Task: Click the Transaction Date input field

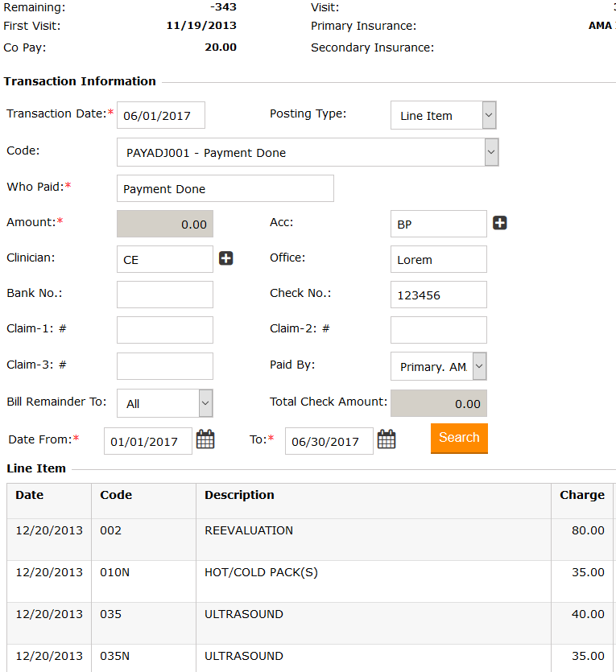Action: pyautogui.click(x=161, y=115)
